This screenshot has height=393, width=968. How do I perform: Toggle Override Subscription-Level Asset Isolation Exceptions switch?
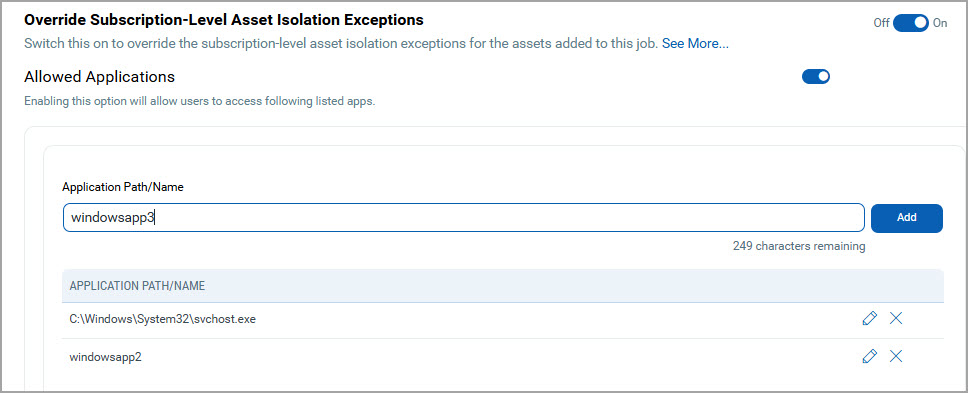(911, 23)
